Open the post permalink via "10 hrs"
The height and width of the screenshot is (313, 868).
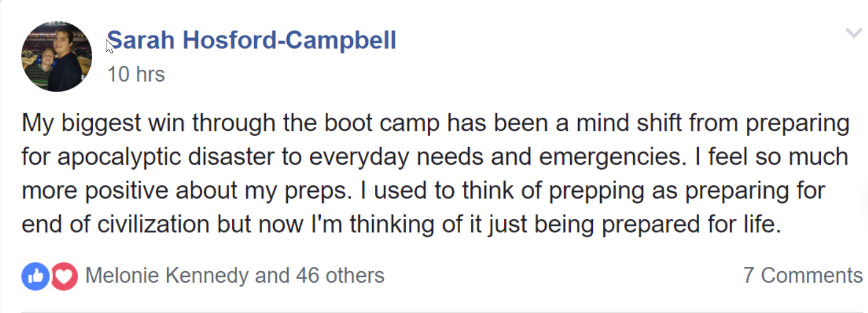coord(136,74)
